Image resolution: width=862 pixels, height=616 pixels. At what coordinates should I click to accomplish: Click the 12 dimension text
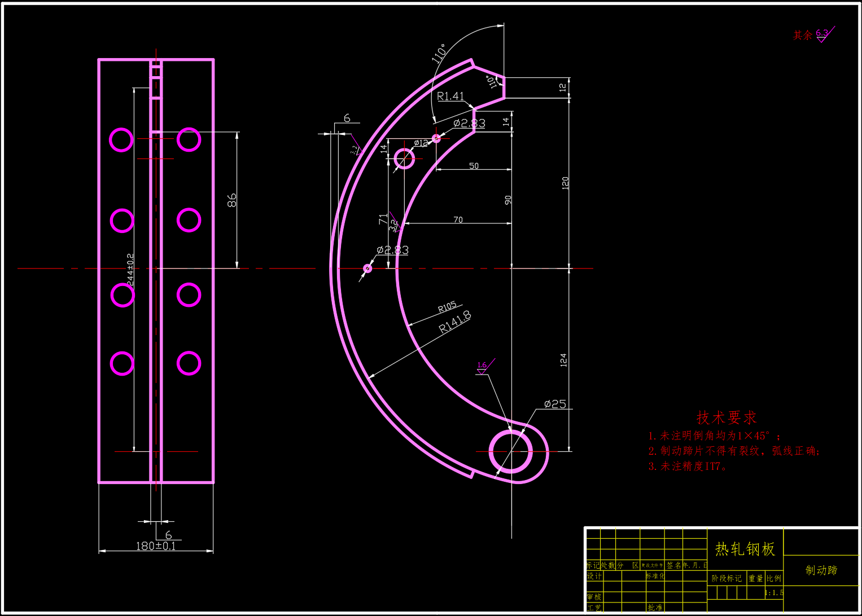[x=562, y=87]
